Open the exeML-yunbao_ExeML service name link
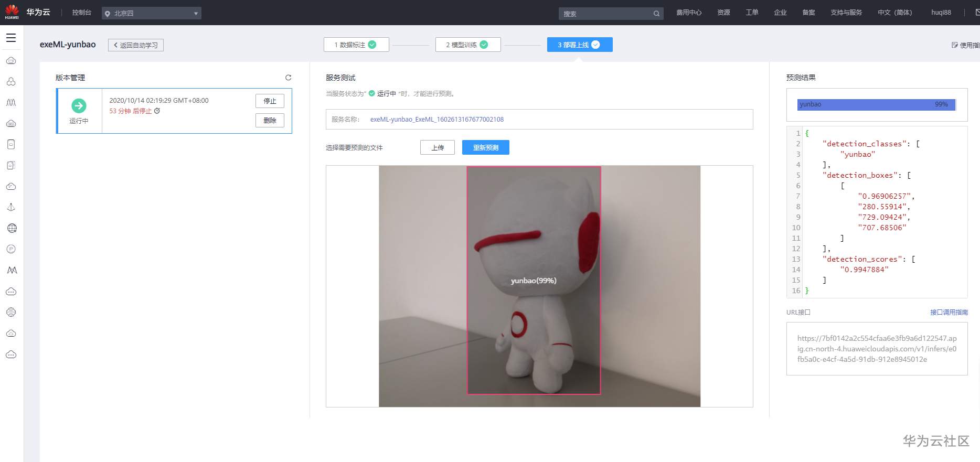This screenshot has height=462, width=980. [437, 120]
